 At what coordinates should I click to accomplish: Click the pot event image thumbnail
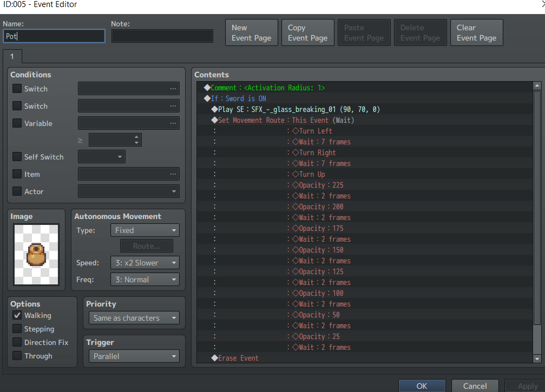(36, 255)
